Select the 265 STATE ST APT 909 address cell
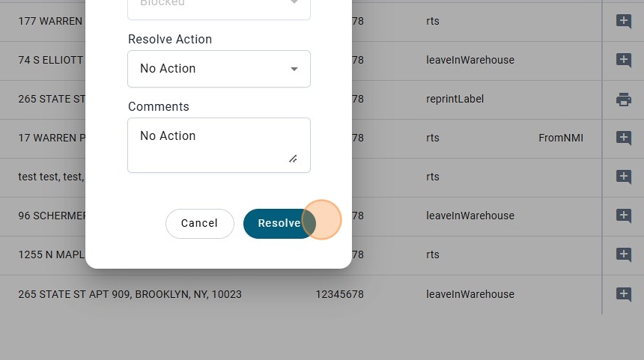The width and height of the screenshot is (644, 360). click(130, 294)
